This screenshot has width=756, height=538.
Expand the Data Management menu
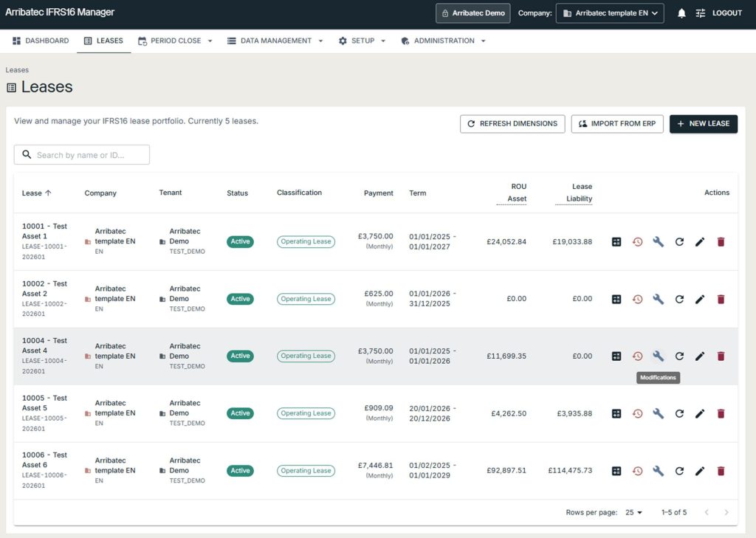[x=275, y=41]
